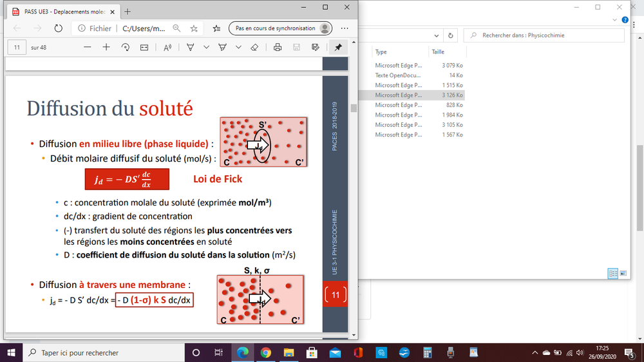Open the Highlight color options dropdown
The image size is (644, 362).
pyautogui.click(x=238, y=47)
